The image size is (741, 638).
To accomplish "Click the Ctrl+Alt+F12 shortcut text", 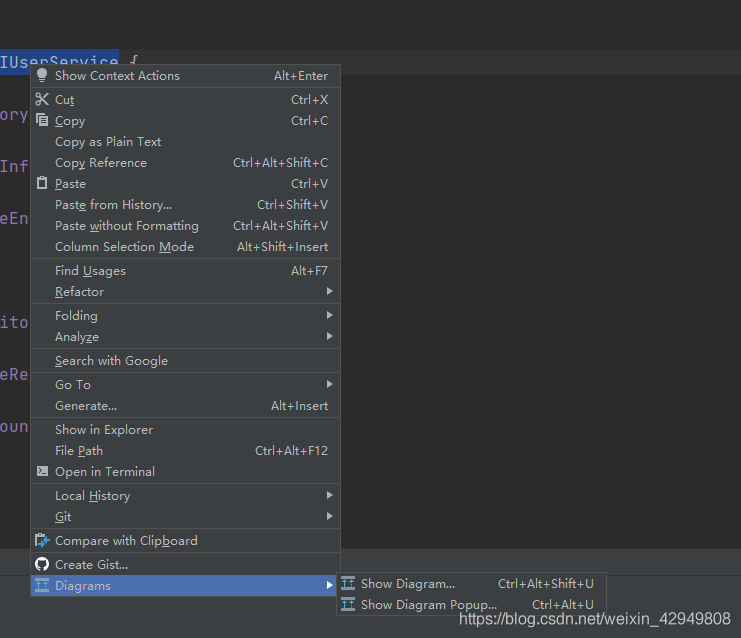I will 291,450.
